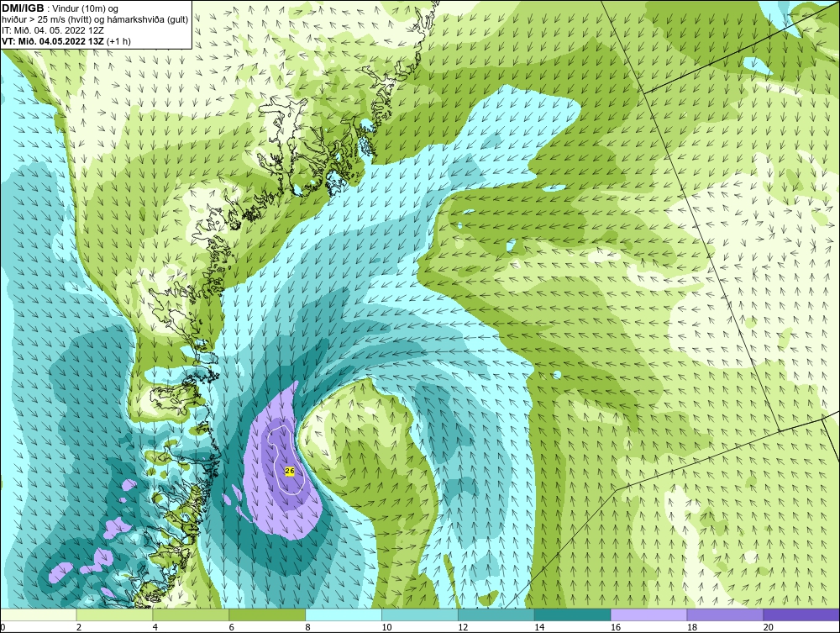
Task: Click the yellow 26 max gust marker
Action: pos(290,471)
